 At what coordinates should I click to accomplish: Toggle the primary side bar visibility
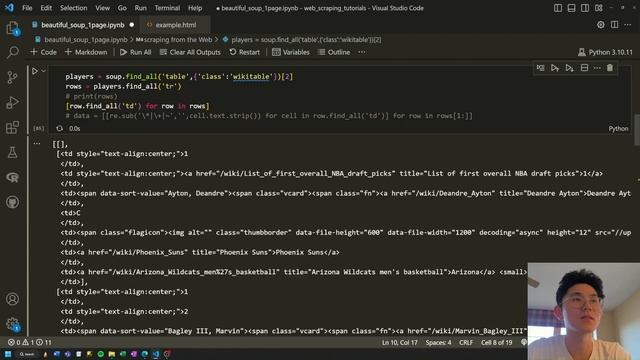click(x=558, y=8)
